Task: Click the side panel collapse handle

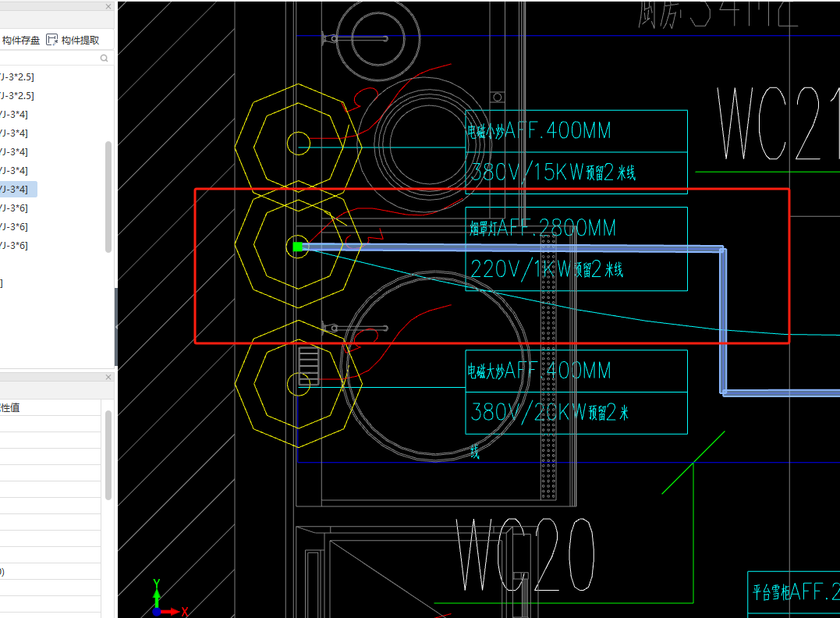Action: click(116, 326)
